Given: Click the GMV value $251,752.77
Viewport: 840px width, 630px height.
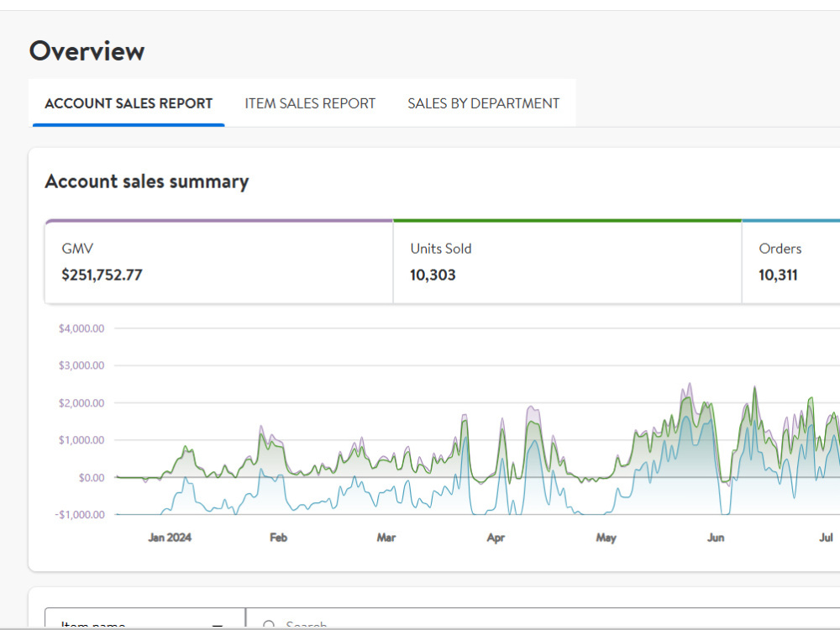Looking at the screenshot, I should (102, 275).
